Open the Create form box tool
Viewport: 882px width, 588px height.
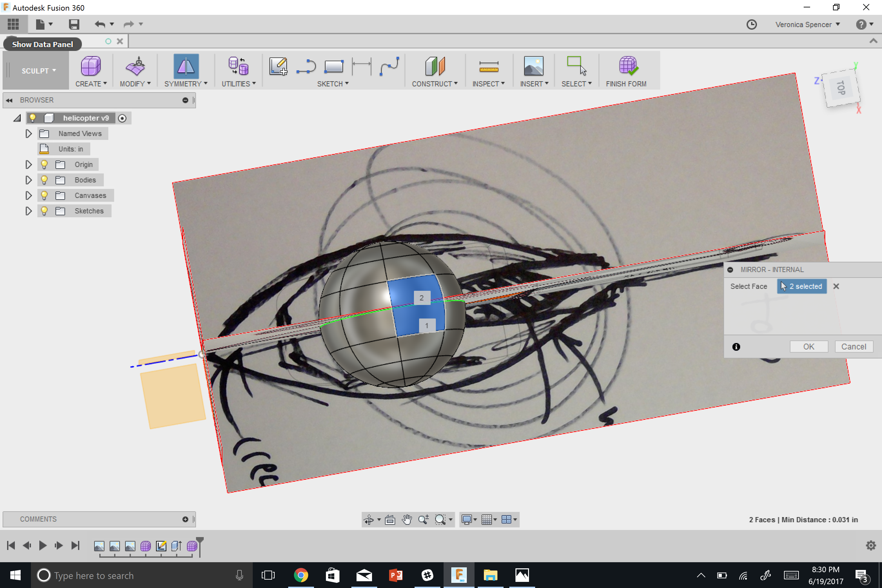91,66
